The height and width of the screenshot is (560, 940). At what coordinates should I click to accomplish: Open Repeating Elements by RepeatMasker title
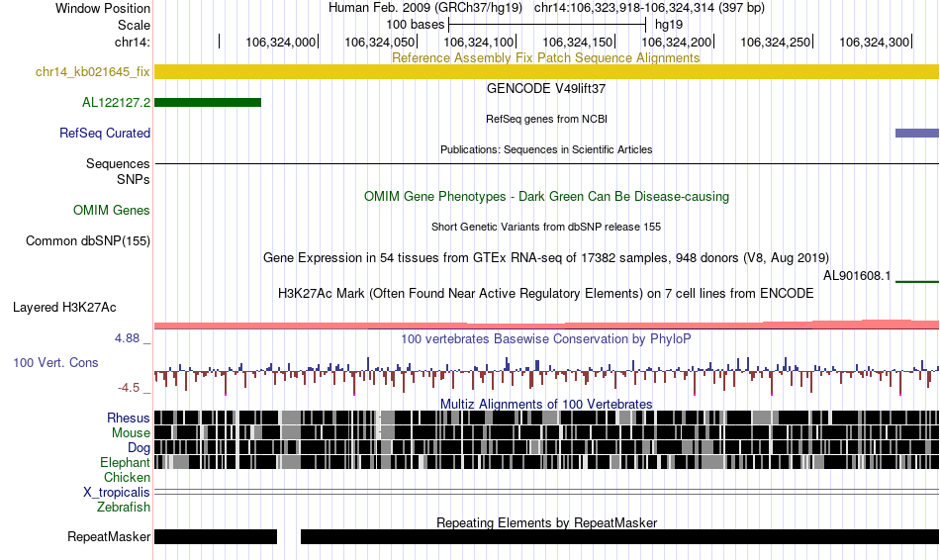[546, 522]
